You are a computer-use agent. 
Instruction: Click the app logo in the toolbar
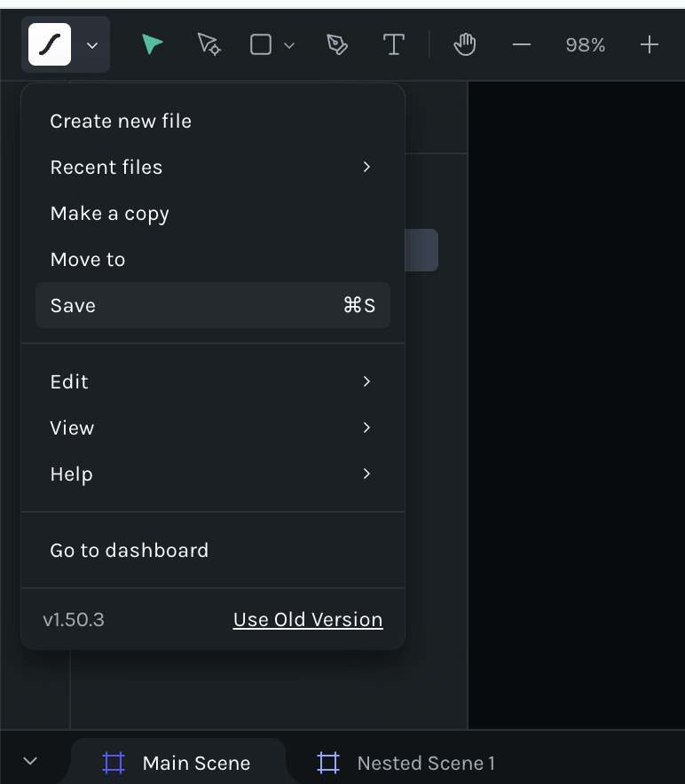coord(47,43)
